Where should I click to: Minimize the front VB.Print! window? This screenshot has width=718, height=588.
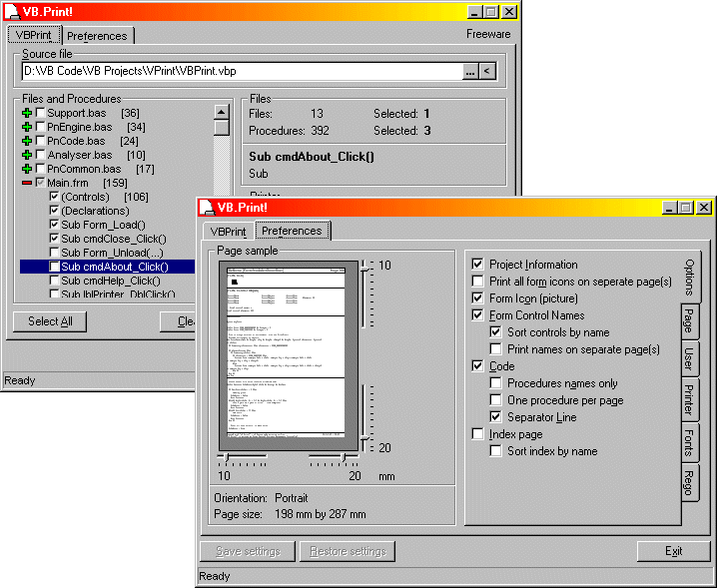669,208
